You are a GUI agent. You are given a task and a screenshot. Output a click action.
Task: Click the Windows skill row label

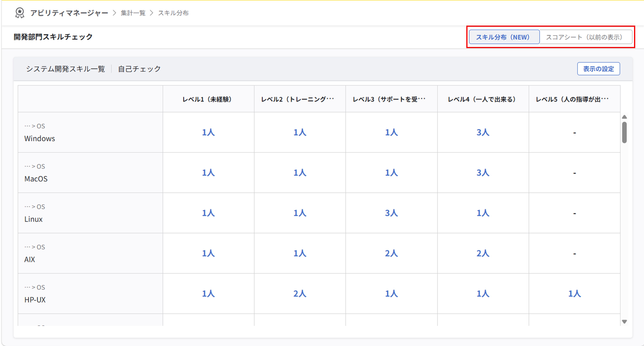coord(40,138)
